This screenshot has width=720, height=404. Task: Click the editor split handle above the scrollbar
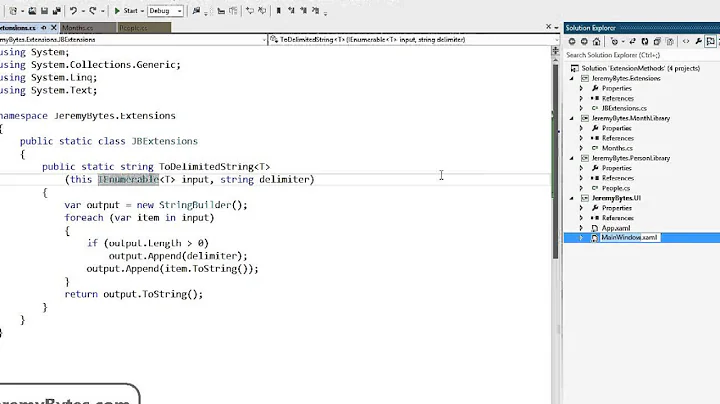pyautogui.click(x=556, y=50)
